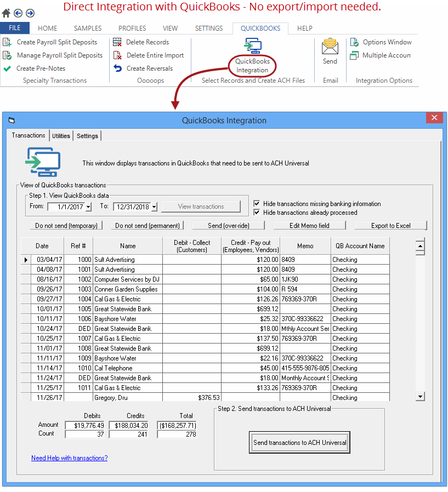Click Do not send (permanent) button
The image size is (448, 492).
(148, 226)
